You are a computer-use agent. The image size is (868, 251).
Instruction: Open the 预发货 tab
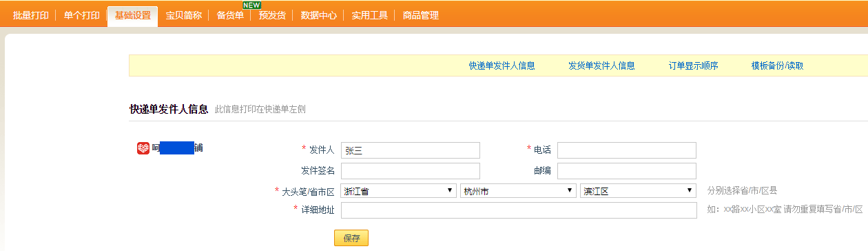tap(272, 15)
